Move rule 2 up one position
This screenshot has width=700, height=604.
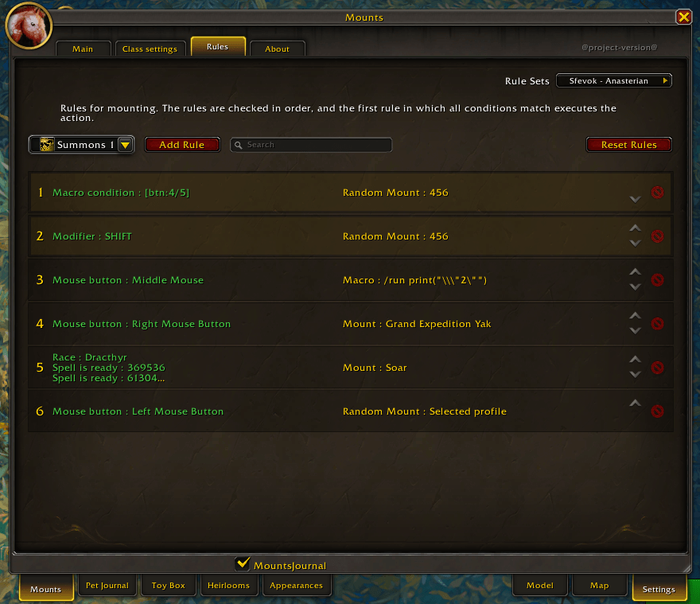pyautogui.click(x=636, y=228)
